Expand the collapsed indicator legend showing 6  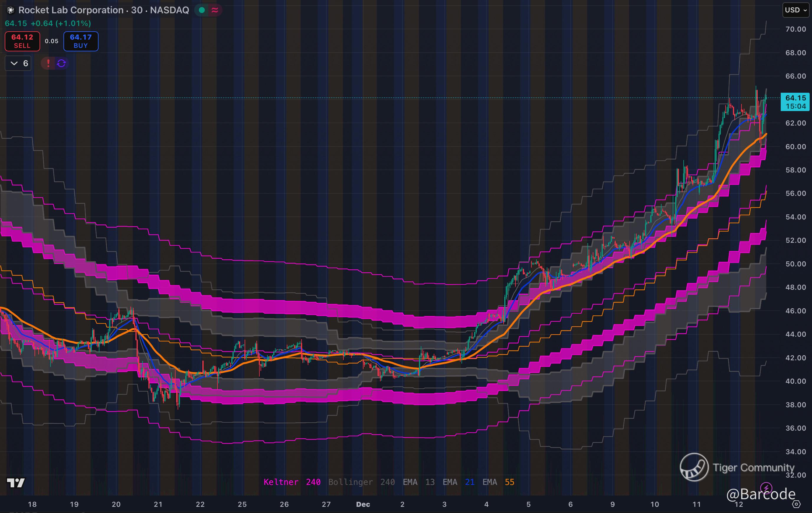coord(18,63)
